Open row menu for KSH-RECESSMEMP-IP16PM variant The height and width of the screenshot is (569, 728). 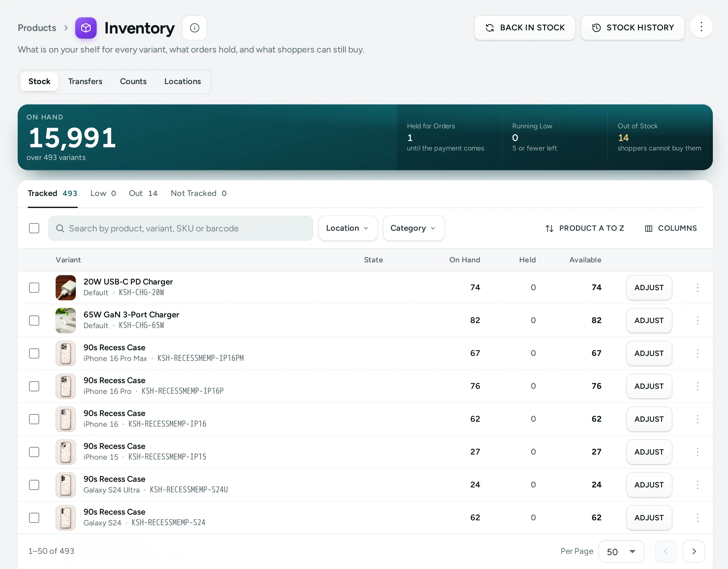[x=697, y=353]
